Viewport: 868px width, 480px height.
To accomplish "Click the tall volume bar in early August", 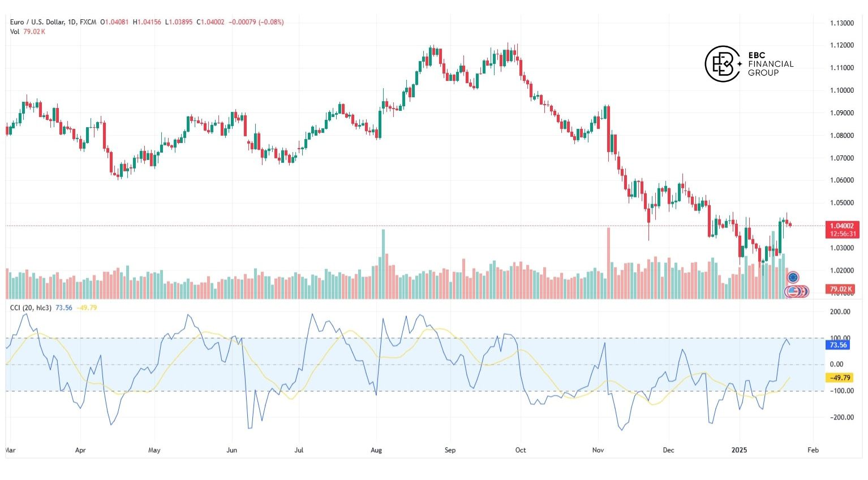I will pos(383,263).
